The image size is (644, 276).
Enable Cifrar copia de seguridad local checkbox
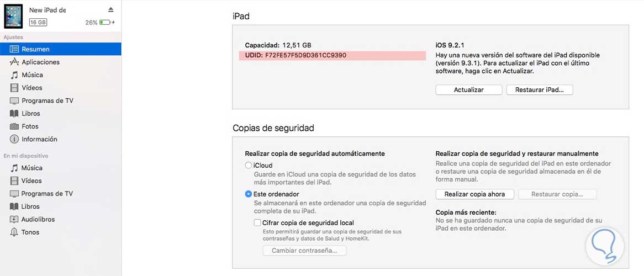pos(257,223)
